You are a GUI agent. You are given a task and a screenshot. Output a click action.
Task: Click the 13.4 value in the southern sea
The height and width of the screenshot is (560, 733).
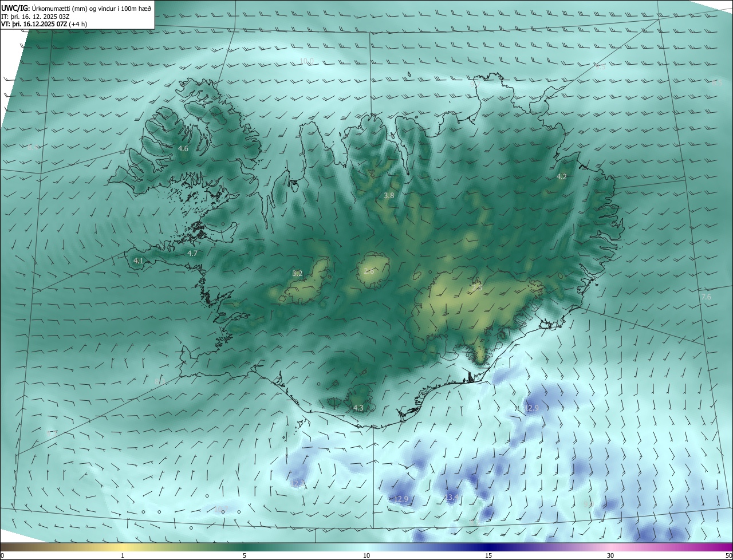451,497
